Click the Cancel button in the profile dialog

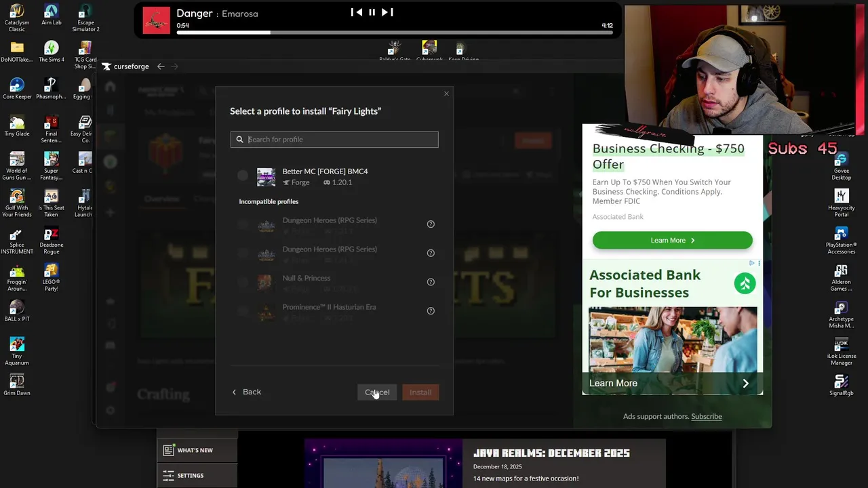tap(377, 392)
